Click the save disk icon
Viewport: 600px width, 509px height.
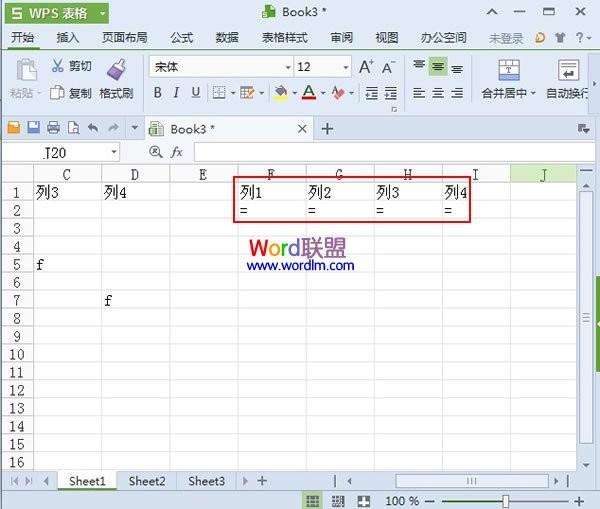(34, 128)
